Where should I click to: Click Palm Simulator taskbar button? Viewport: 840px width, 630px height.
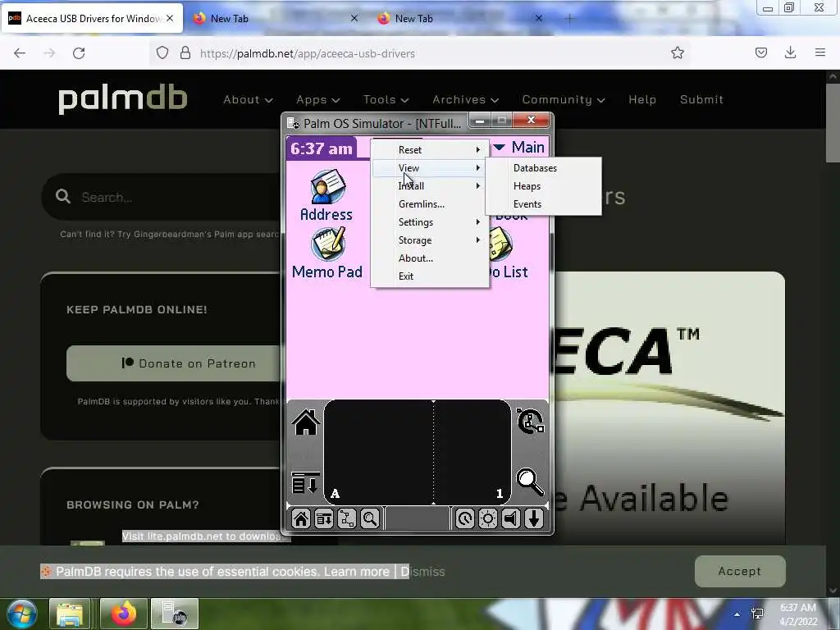pos(175,614)
